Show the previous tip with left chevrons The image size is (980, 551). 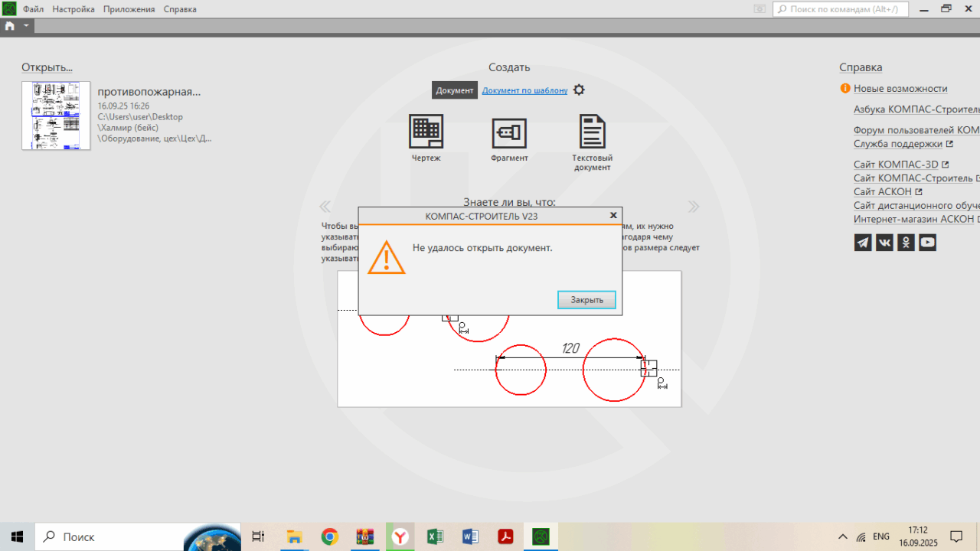(x=325, y=207)
